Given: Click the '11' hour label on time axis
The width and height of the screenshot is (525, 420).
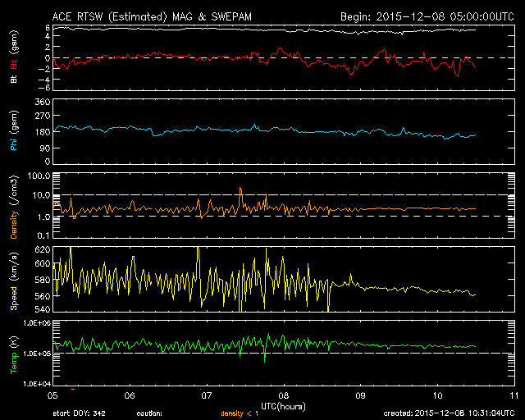Looking at the screenshot, I should pos(514,396).
